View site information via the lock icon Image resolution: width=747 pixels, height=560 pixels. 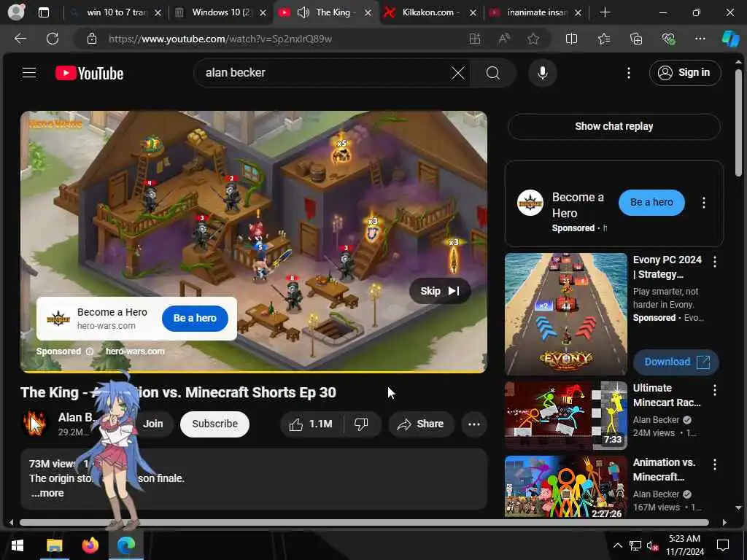click(92, 39)
